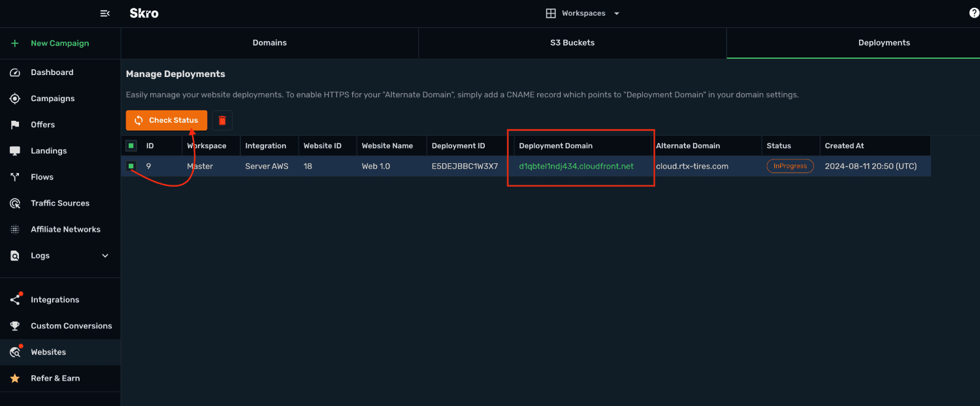Click the Dashboard gauge icon
The width and height of the screenshot is (980, 406).
coord(15,72)
